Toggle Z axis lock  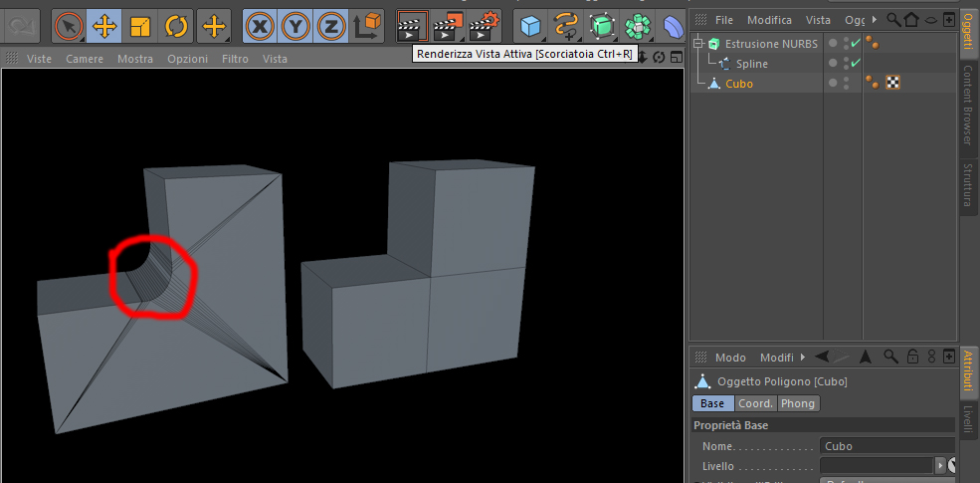pos(331,26)
